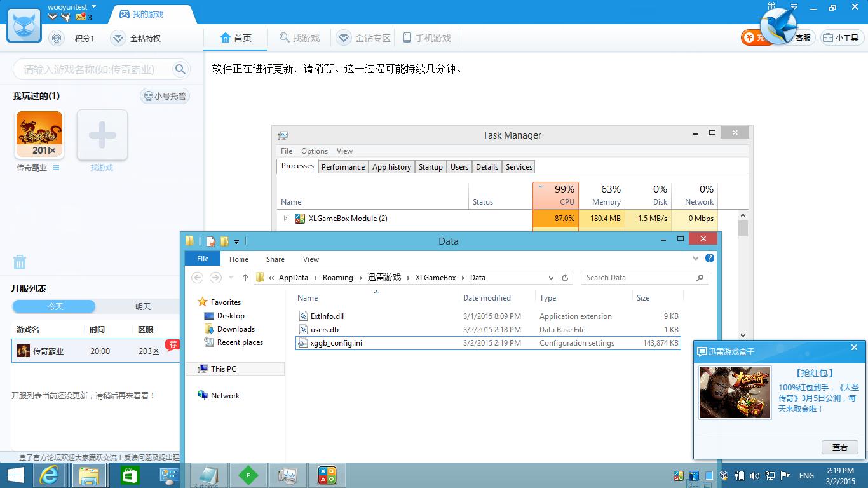The width and height of the screenshot is (868, 488).
Task: Go up one folder level in explorer
Action: [245, 278]
